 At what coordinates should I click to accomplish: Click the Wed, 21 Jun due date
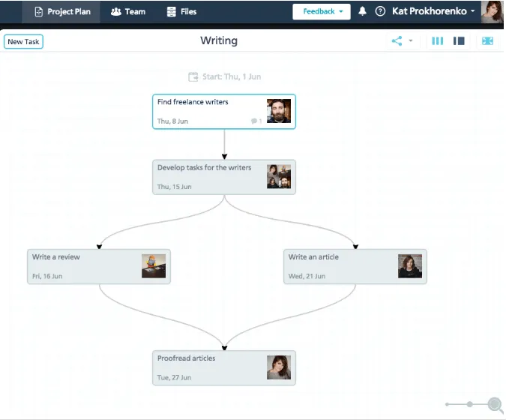point(307,276)
